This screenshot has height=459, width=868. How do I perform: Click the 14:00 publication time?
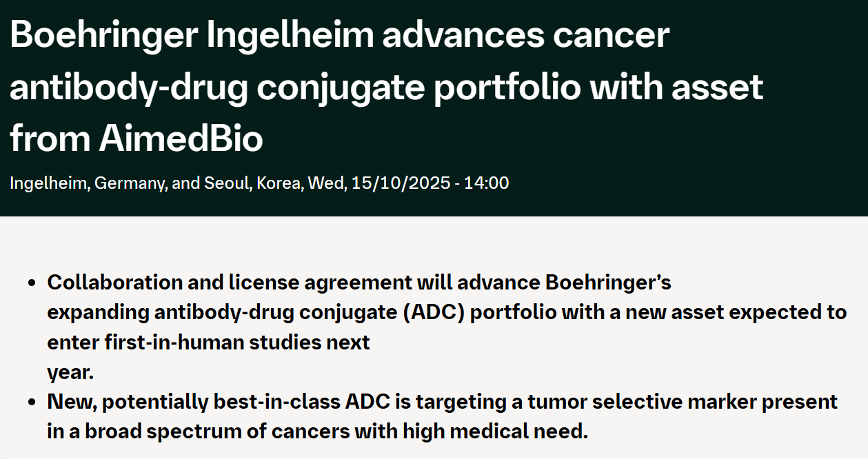tap(487, 183)
